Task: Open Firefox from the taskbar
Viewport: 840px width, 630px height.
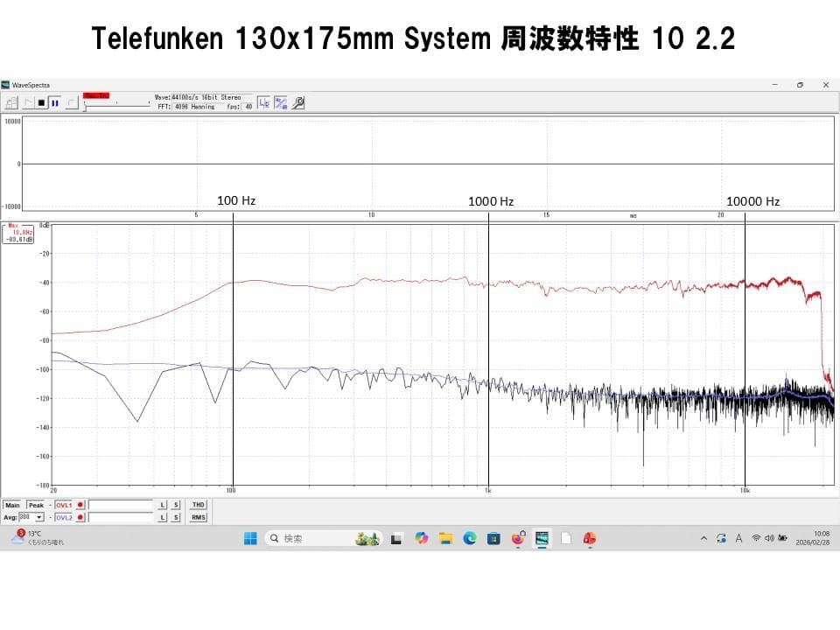Action: click(x=518, y=538)
